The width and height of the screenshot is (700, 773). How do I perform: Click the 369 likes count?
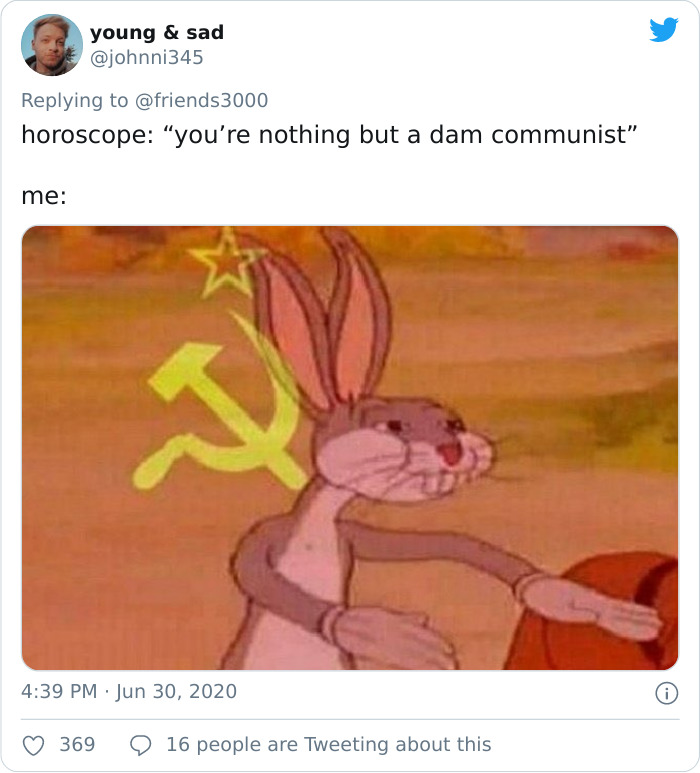pyautogui.click(x=77, y=744)
